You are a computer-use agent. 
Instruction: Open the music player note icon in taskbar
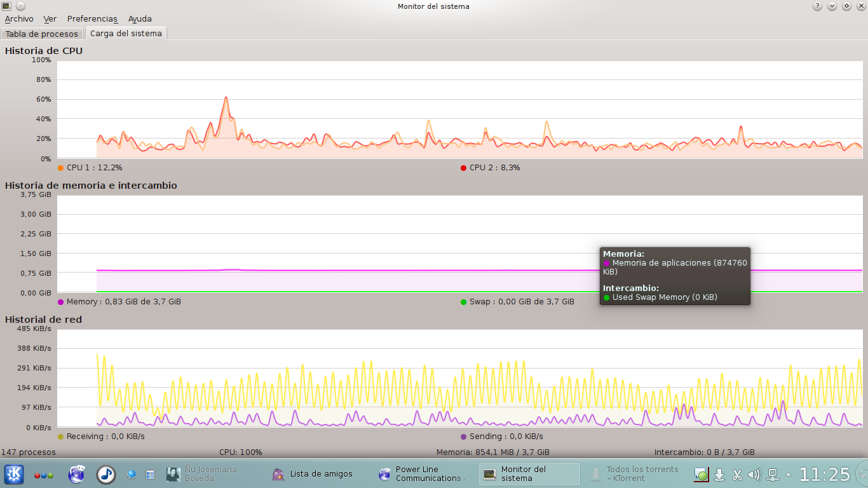point(105,474)
